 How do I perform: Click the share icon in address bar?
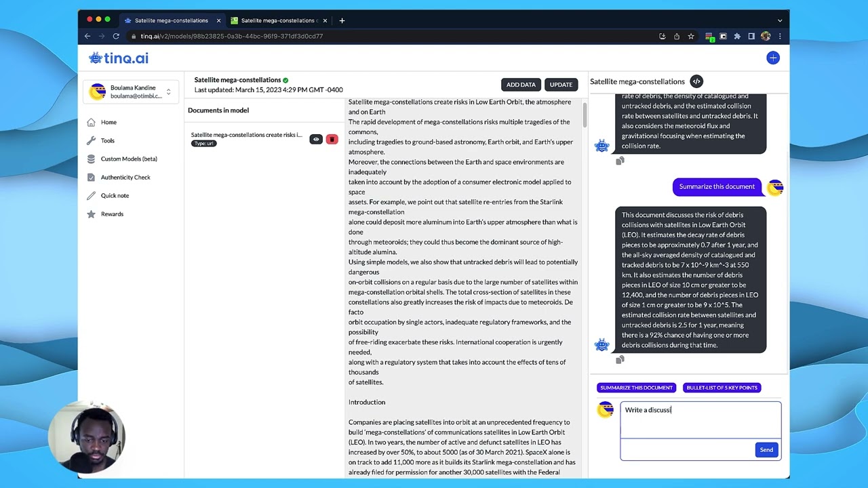[x=677, y=37]
